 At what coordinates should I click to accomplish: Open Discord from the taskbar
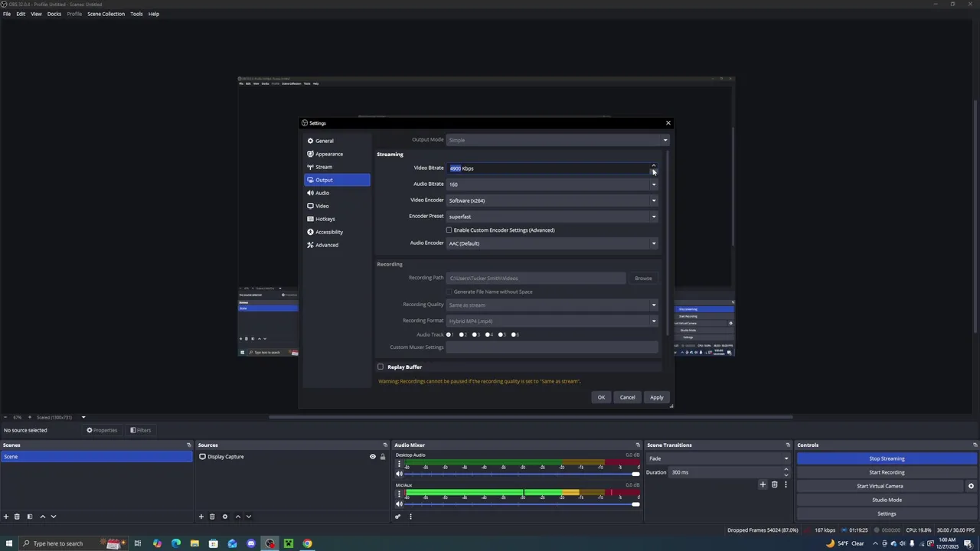[251, 543]
